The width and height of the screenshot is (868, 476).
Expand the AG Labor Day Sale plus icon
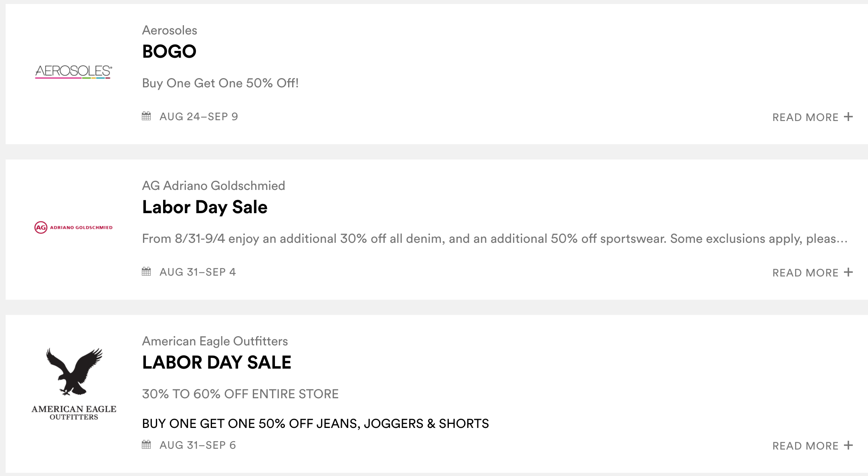[848, 272]
